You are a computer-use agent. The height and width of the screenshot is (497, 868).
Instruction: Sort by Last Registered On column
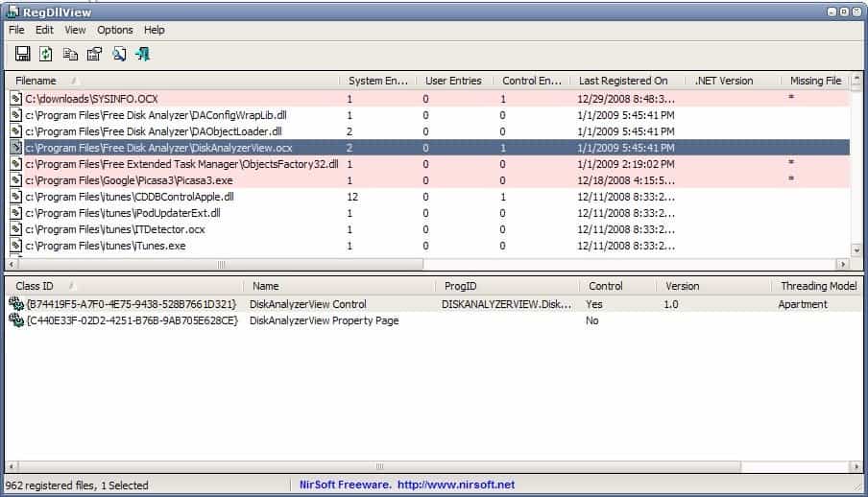[x=622, y=81]
